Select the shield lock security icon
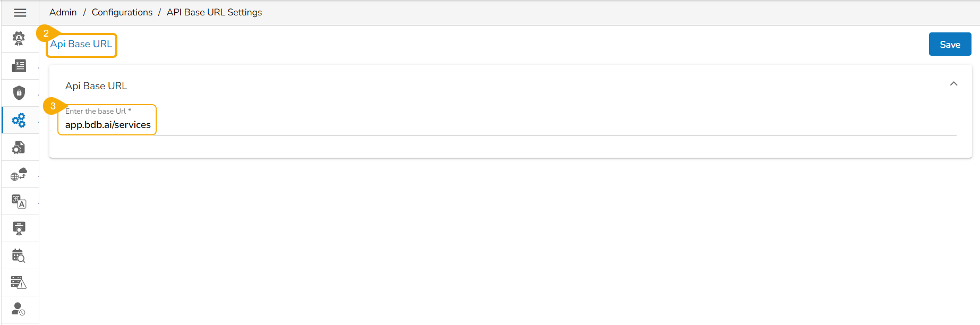 19,93
